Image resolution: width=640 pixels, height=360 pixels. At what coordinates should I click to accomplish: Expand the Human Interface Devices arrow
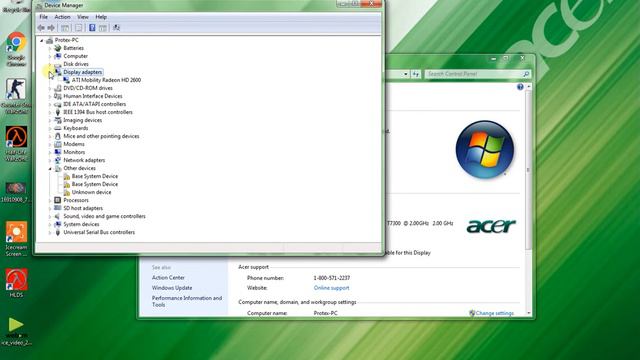pos(50,96)
